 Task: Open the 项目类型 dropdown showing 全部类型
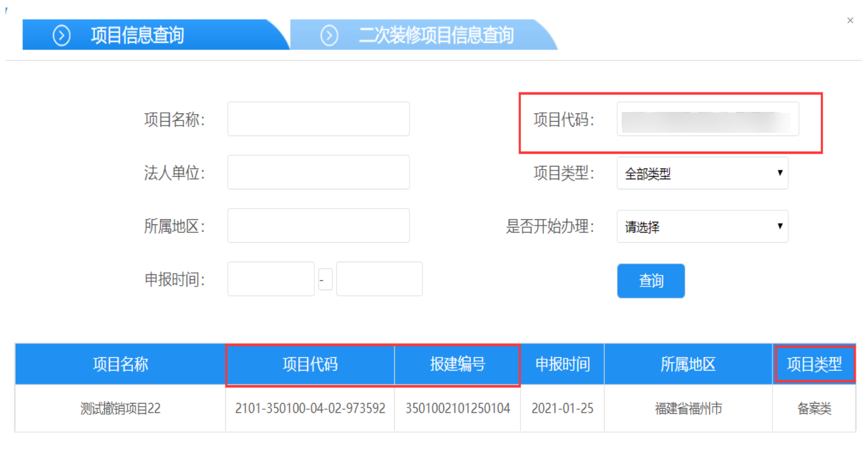tap(703, 173)
